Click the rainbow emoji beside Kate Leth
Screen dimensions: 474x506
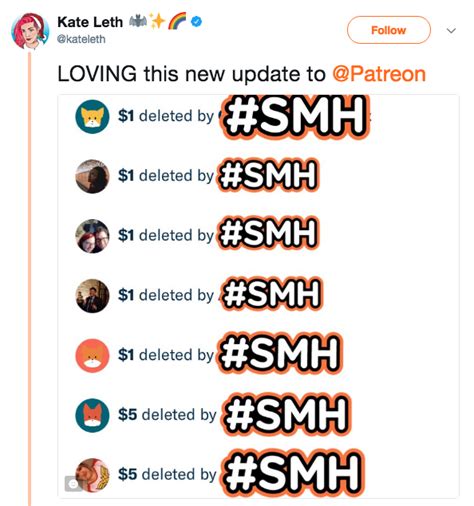(x=177, y=22)
